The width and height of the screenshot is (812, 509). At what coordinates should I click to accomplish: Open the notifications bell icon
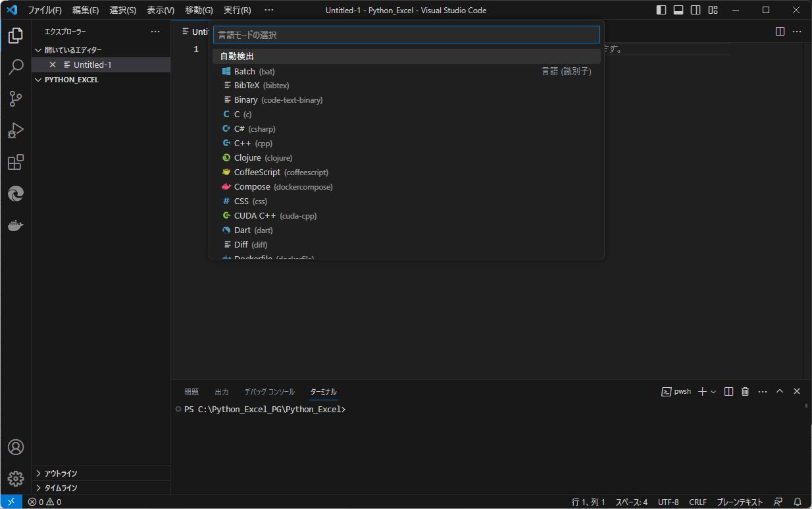point(798,502)
